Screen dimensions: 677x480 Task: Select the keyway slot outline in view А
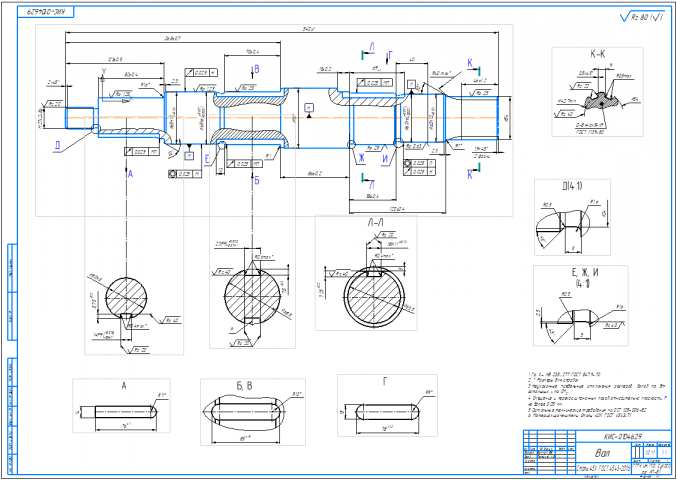pos(125,412)
